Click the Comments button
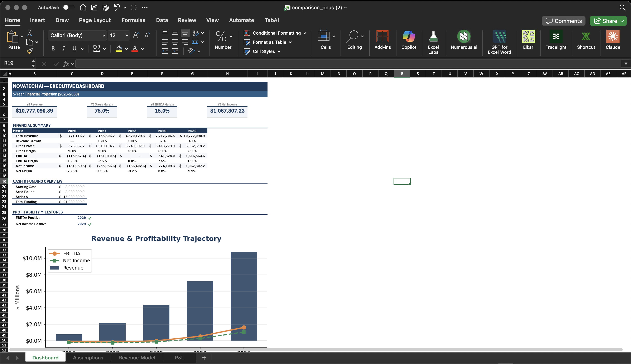This screenshot has height=364, width=631. [563, 21]
